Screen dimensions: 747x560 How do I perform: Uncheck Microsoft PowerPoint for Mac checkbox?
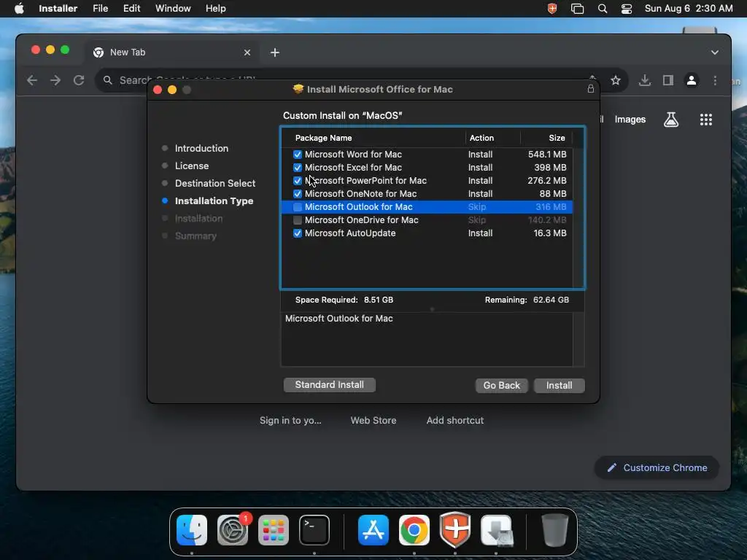298,181
